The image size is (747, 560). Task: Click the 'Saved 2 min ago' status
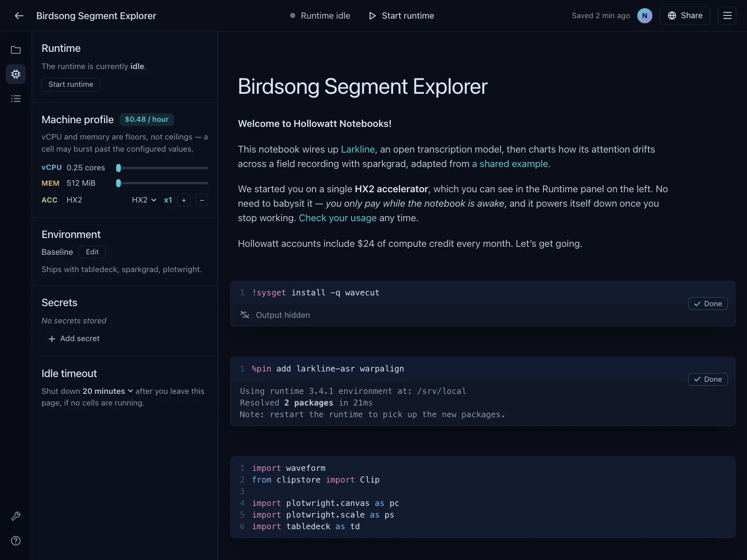[601, 16]
